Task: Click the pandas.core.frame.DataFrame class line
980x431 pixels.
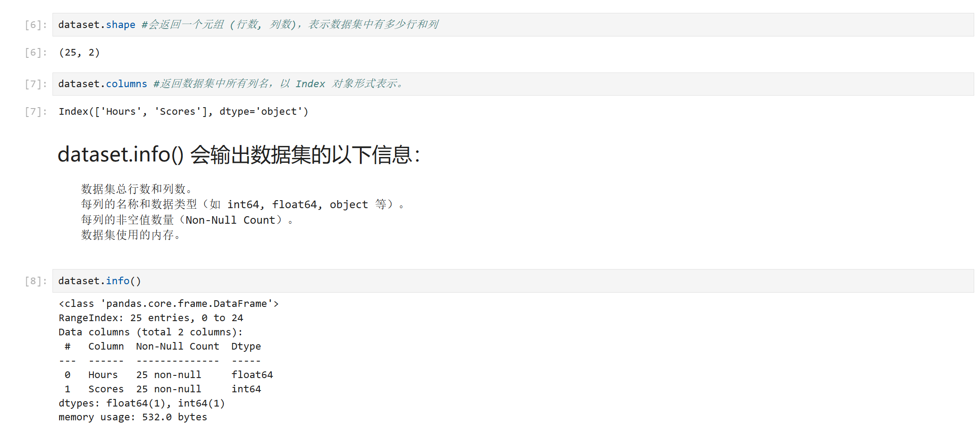Action: pos(169,303)
